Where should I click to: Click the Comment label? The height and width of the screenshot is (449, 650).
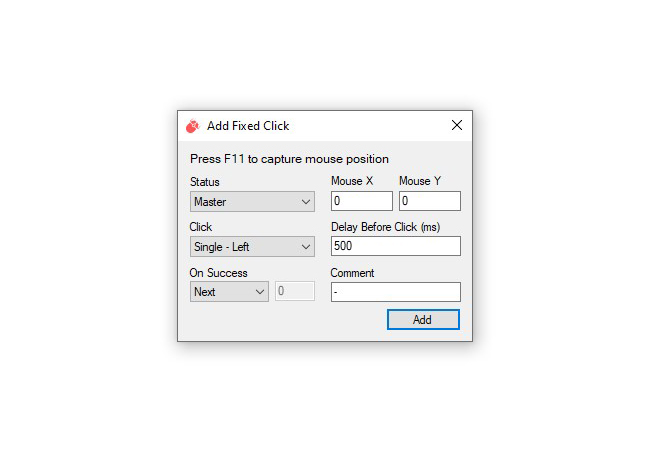(x=352, y=273)
